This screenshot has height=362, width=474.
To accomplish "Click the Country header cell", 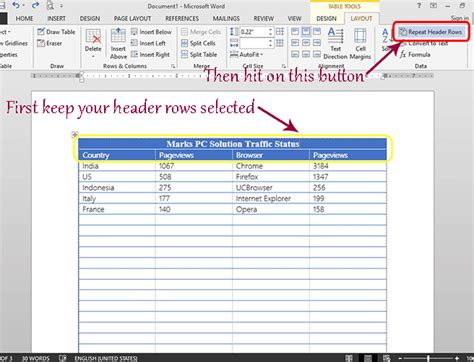I will tap(117, 155).
